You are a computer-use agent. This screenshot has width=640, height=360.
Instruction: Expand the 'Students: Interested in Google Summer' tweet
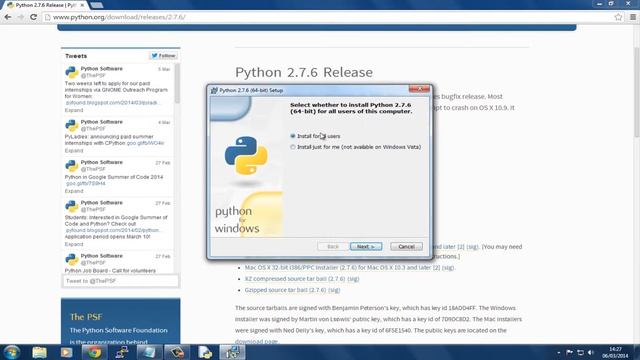74,244
